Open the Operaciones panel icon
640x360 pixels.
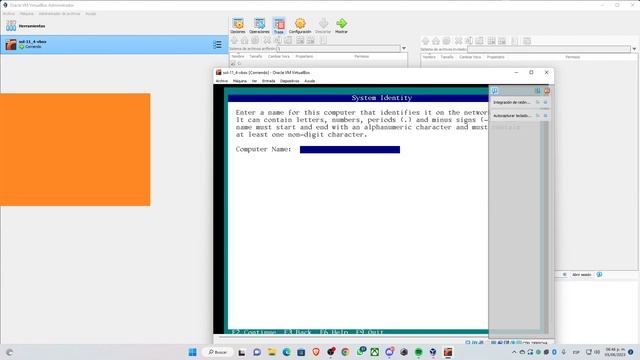click(x=259, y=26)
